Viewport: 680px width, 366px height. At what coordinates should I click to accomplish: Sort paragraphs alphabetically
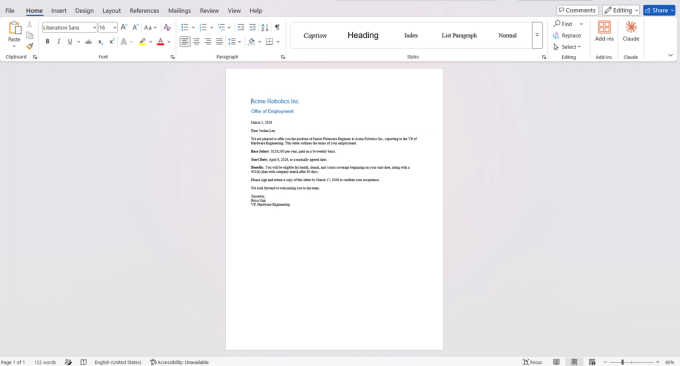[265, 27]
